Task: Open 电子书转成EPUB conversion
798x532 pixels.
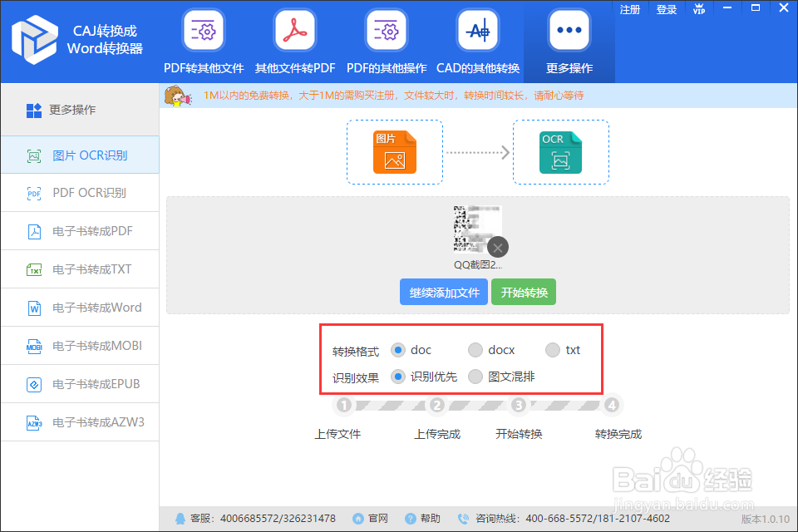Action: (x=79, y=384)
